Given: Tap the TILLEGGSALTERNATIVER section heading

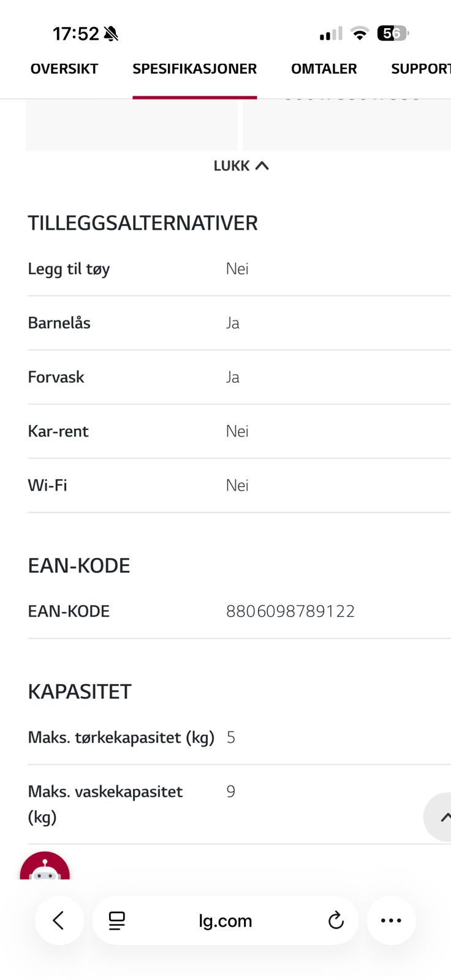Looking at the screenshot, I should pyautogui.click(x=143, y=223).
